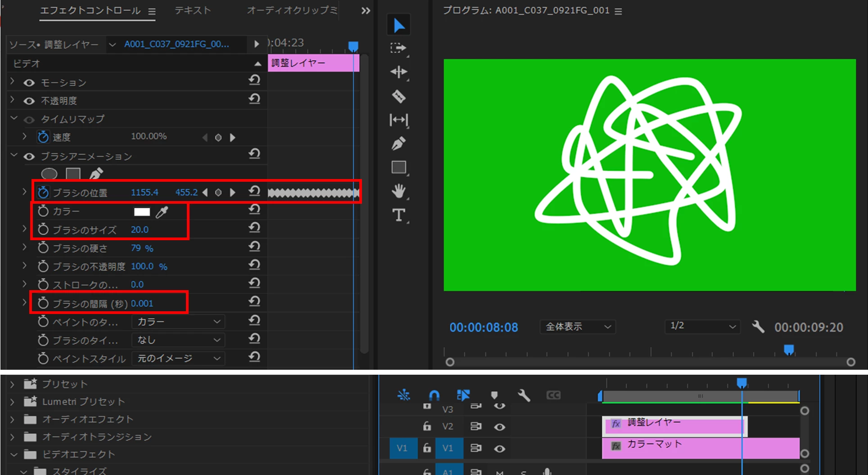Create ellipse mask for ブラシアニメーション
The height and width of the screenshot is (475, 868).
click(x=49, y=174)
